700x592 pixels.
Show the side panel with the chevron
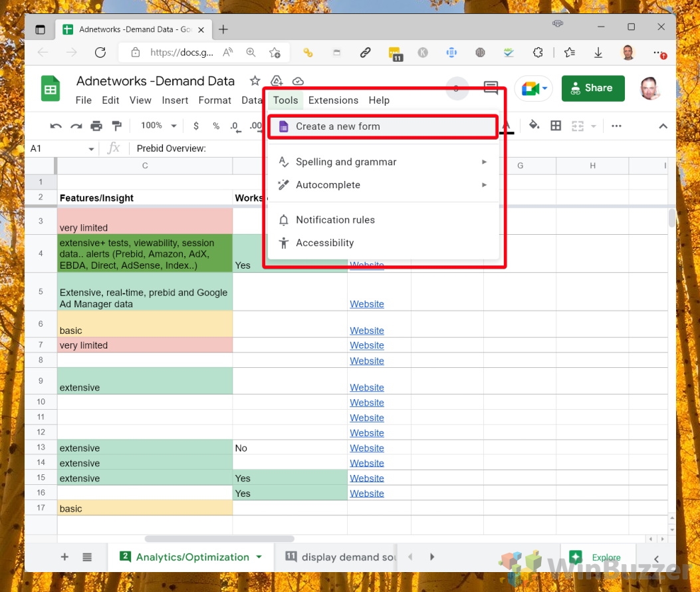tap(656, 558)
